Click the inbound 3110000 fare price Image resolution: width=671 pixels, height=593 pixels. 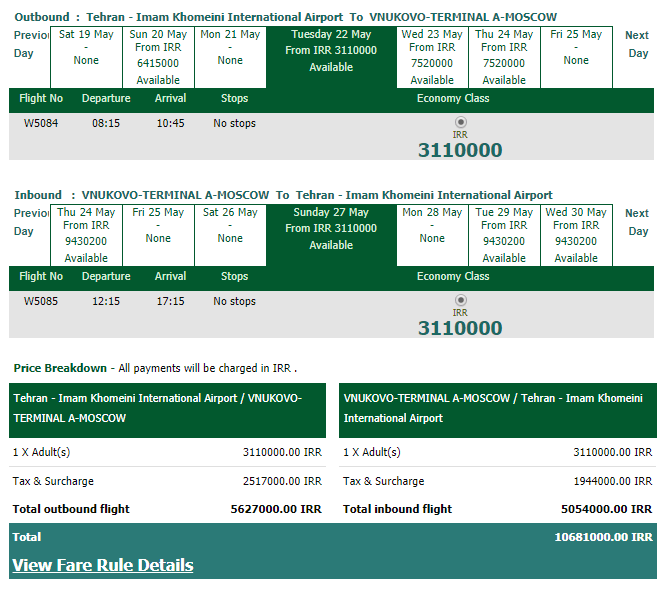460,328
